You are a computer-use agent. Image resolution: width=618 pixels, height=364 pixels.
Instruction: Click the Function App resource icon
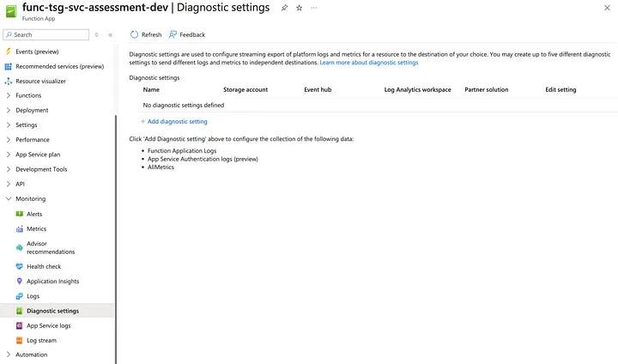(x=11, y=12)
